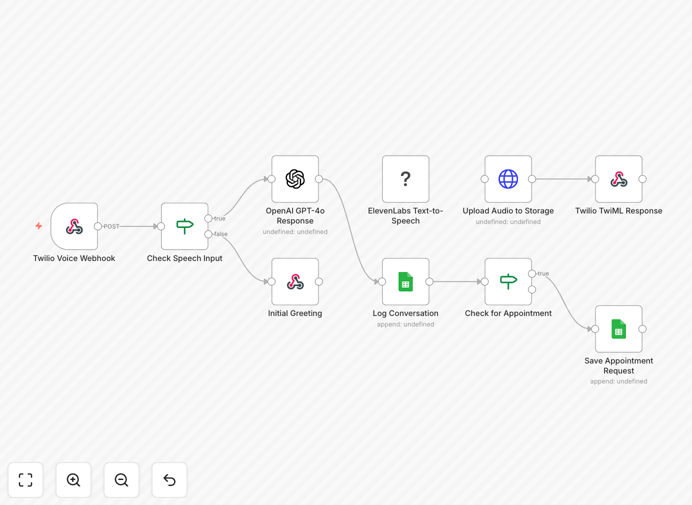Click 'append: undefined' under Save Appointment Request
The height and width of the screenshot is (505, 692).
[619, 381]
